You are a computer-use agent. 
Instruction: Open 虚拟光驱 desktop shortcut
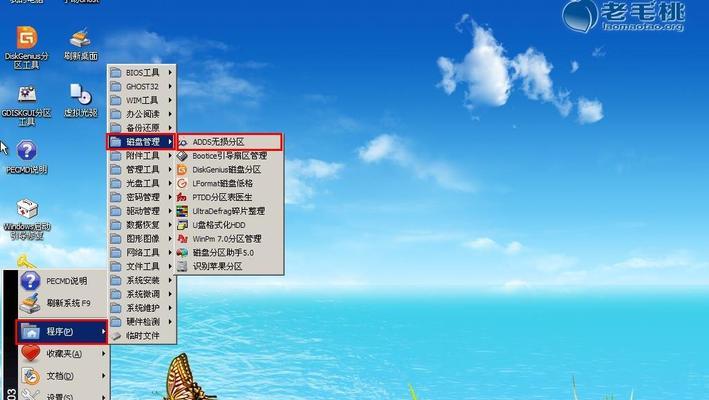pos(80,94)
